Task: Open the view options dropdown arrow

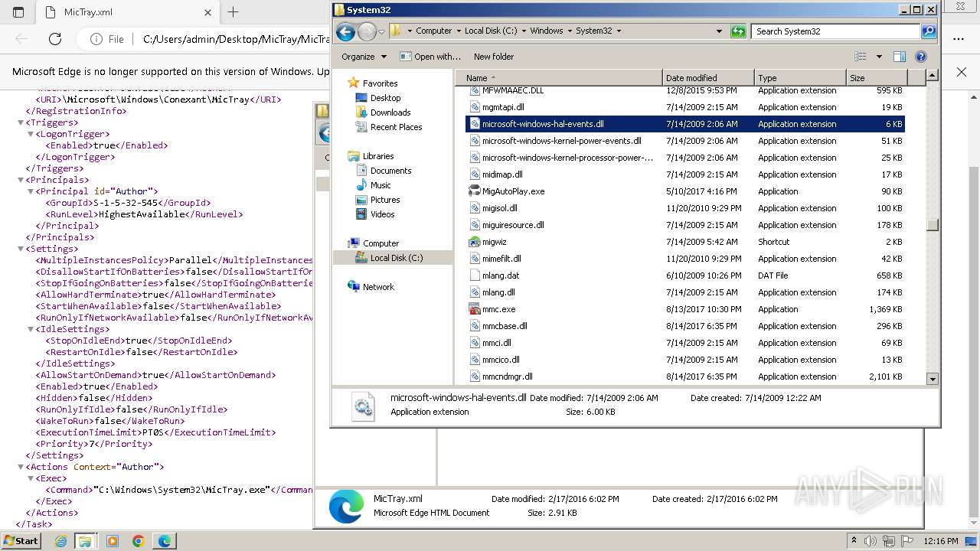Action: [x=879, y=57]
